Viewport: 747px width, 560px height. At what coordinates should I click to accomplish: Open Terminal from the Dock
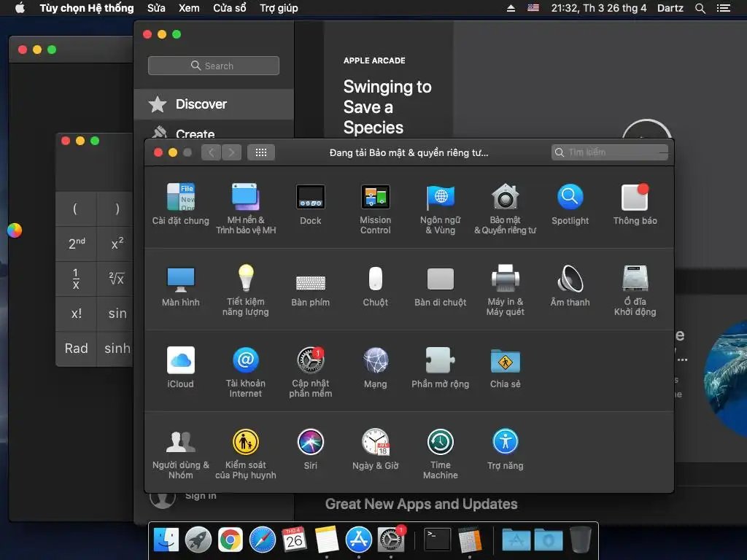(438, 540)
